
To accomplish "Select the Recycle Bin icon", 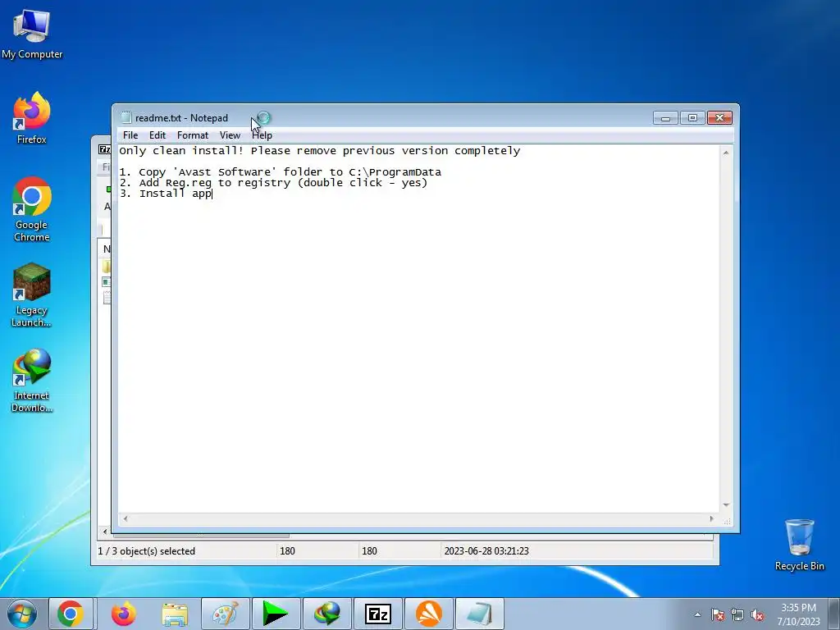I will click(799, 545).
